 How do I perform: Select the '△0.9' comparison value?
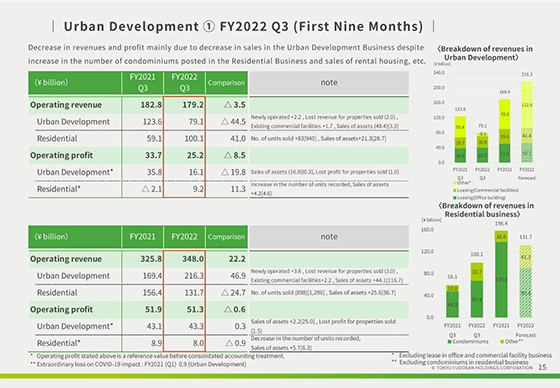(235, 343)
